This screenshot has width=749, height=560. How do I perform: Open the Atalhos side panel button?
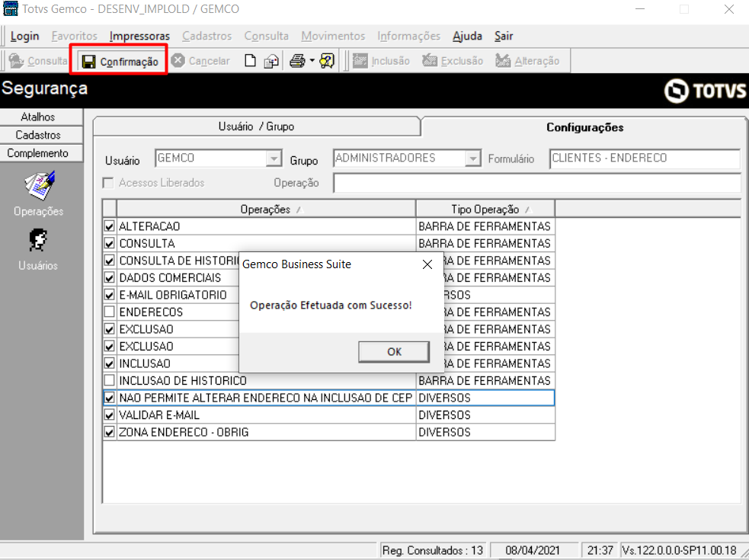point(42,117)
